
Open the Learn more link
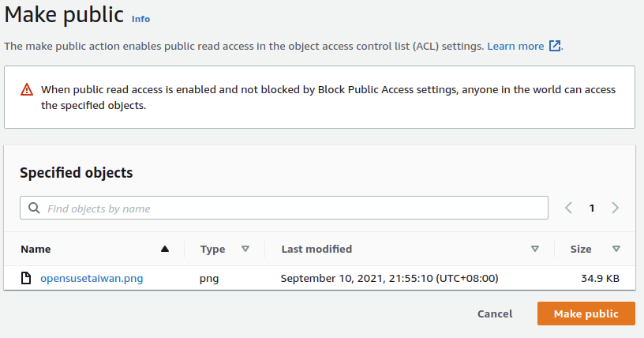tap(515, 46)
